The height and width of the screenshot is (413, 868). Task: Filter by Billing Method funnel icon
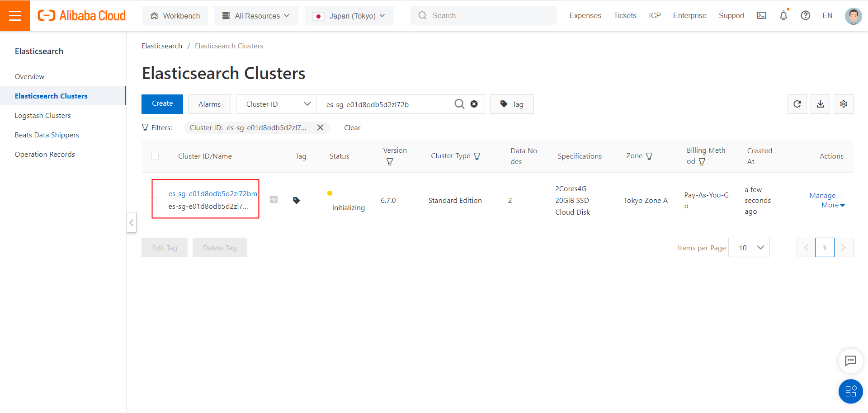pyautogui.click(x=702, y=162)
